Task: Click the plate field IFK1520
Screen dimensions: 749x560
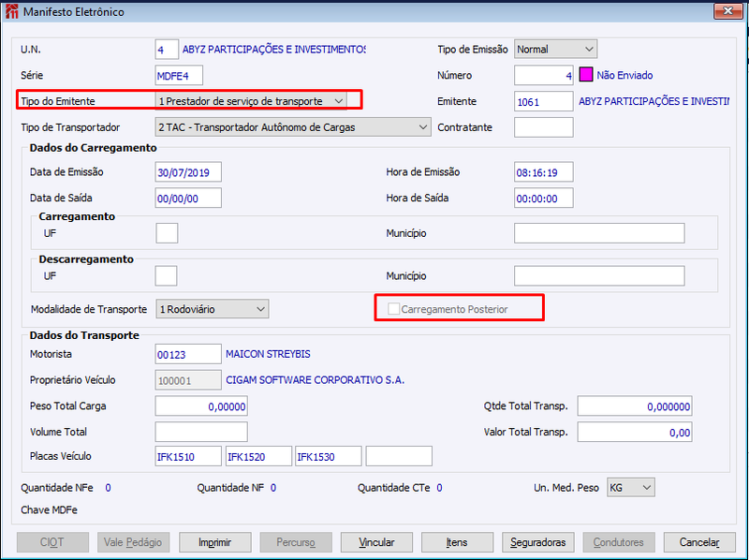Action: point(258,456)
